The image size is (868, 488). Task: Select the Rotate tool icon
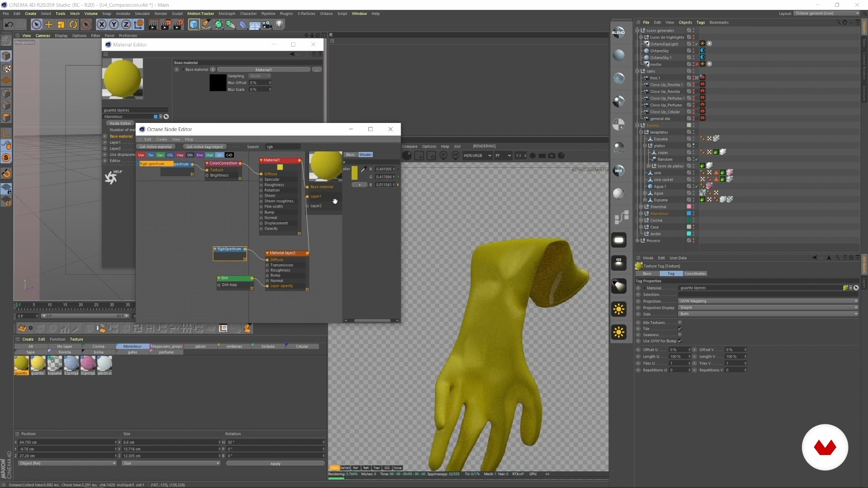click(73, 25)
